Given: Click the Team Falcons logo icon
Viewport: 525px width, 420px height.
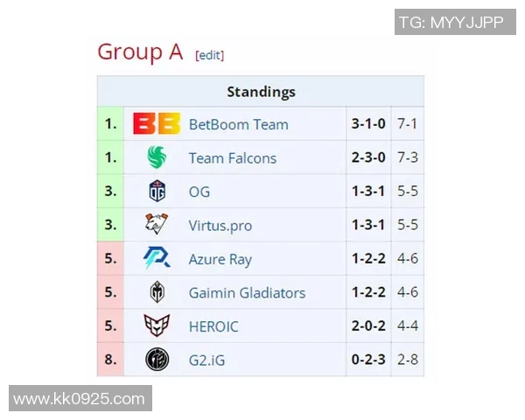Looking at the screenshot, I should coord(157,157).
